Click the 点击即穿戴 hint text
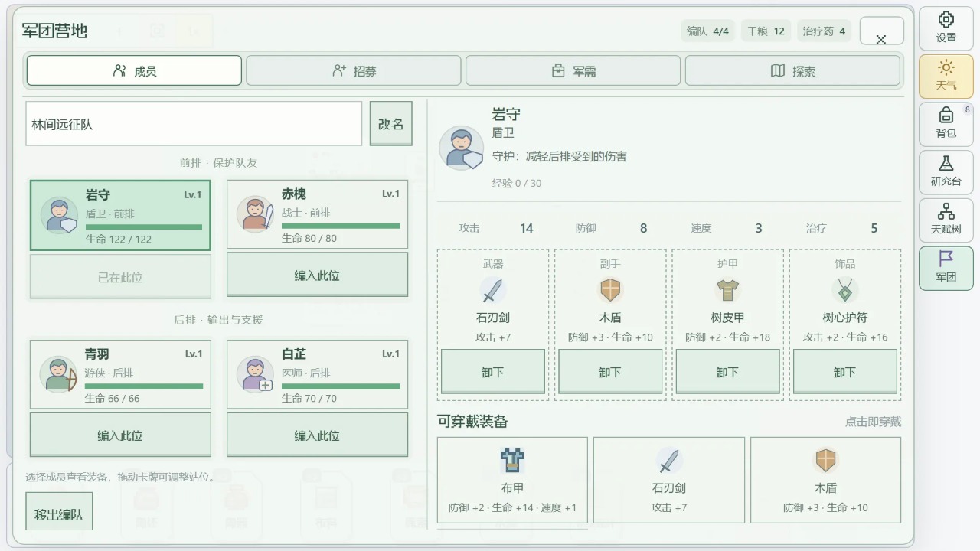Screen dimensions: 980x551 pos(873,422)
